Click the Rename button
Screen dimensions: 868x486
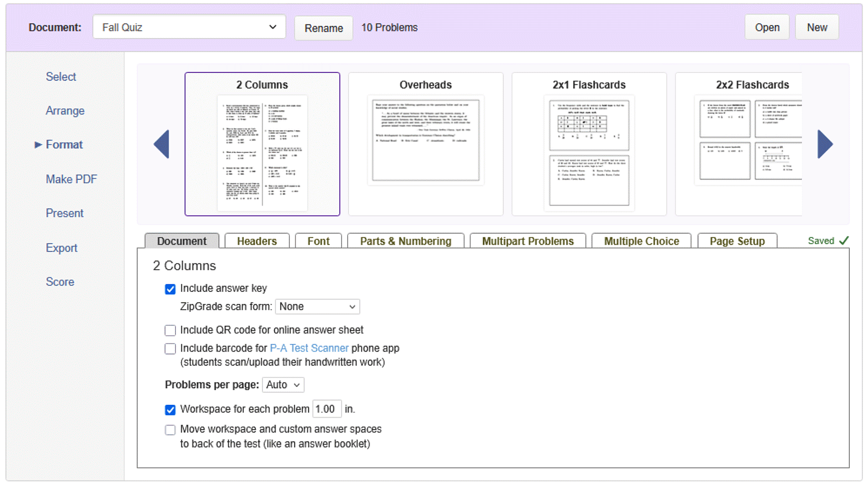[323, 28]
